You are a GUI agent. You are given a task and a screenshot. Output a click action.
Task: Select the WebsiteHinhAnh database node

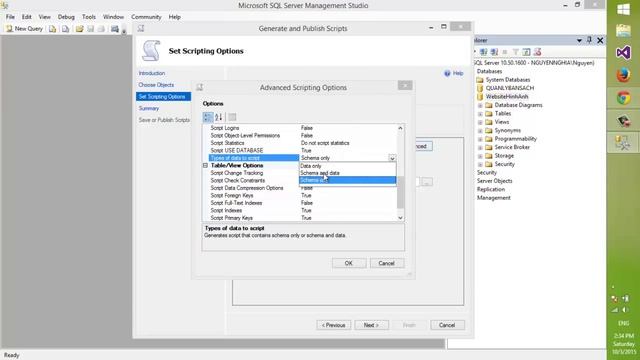(507, 97)
